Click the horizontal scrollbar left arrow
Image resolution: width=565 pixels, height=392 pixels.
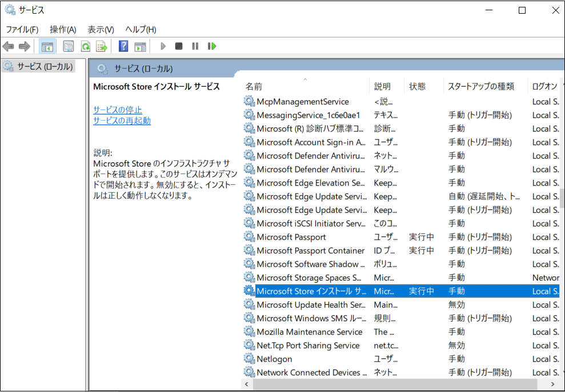[247, 384]
